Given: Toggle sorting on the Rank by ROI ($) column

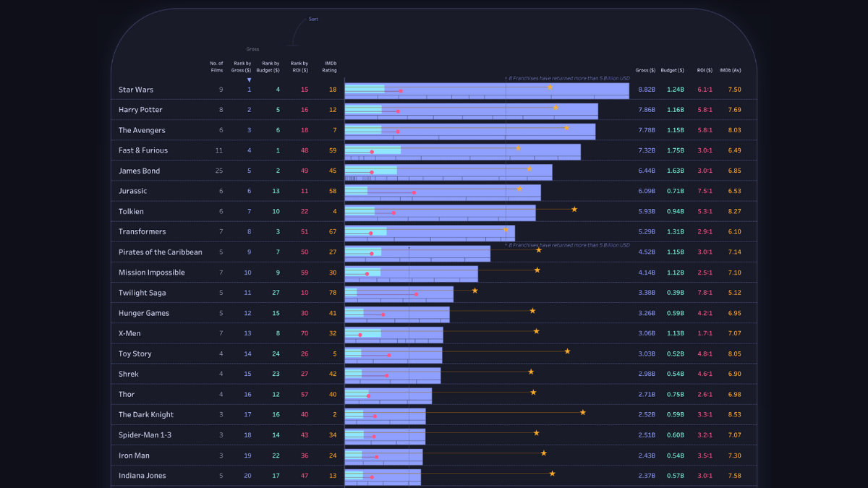Looking at the screenshot, I should tap(299, 67).
